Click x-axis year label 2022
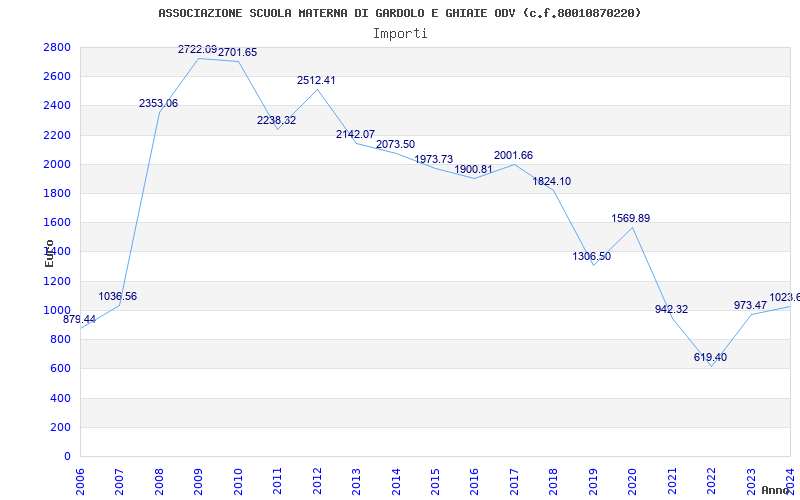800x500 pixels. coord(712,482)
